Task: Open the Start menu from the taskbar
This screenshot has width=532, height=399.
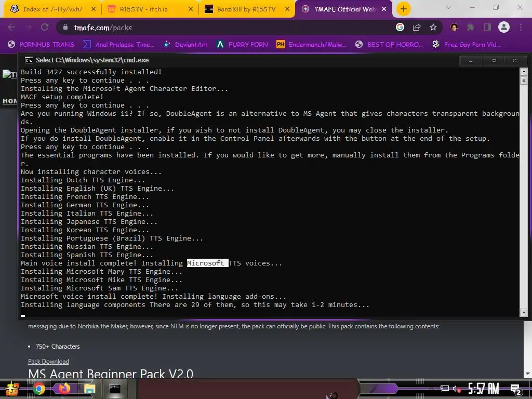Action: [12, 389]
